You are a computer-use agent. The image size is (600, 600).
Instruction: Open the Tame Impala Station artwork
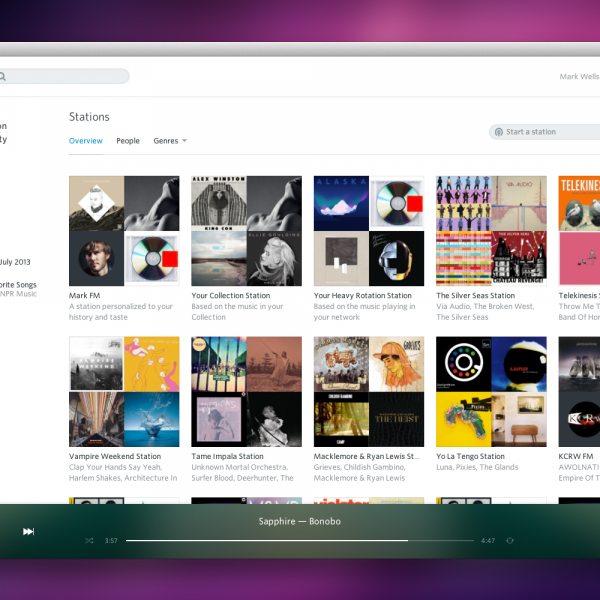246,391
